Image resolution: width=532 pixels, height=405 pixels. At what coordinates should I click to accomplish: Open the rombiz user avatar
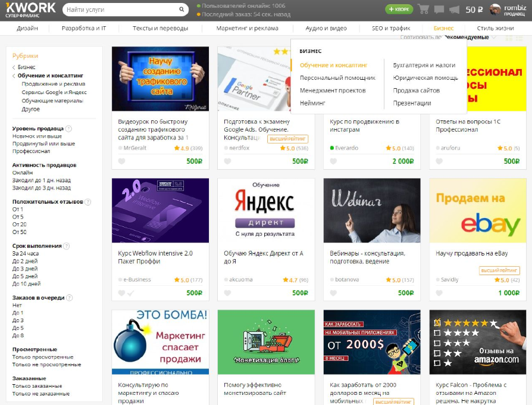495,9
